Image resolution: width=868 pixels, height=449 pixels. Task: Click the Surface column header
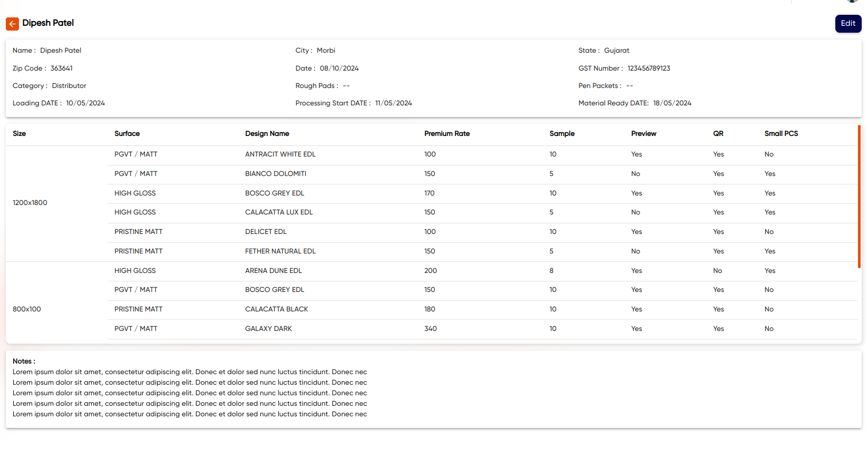pos(127,134)
